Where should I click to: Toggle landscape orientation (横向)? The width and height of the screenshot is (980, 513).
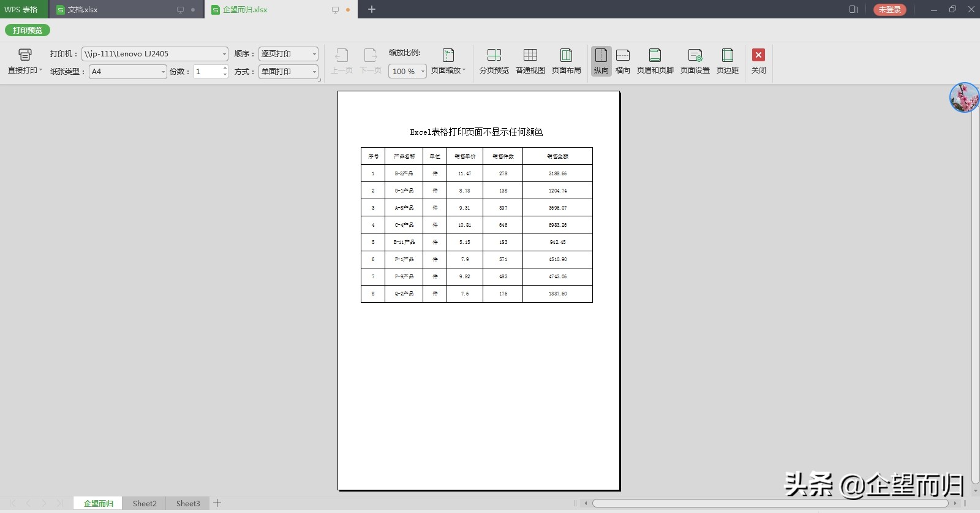point(623,61)
